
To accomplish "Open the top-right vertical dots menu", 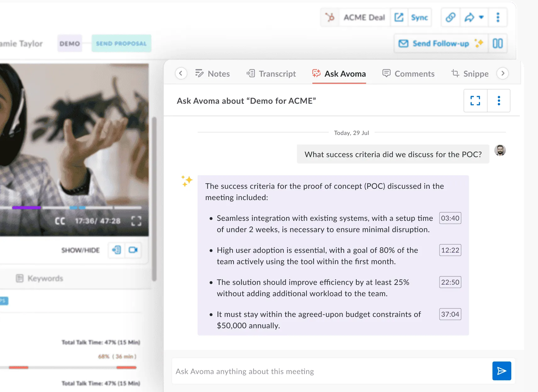I will [x=498, y=17].
